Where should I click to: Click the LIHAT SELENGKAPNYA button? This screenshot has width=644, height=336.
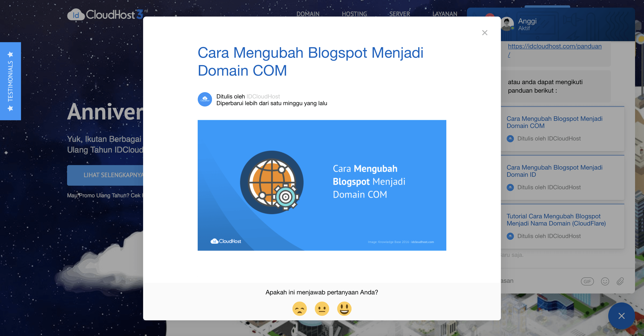[x=105, y=175]
